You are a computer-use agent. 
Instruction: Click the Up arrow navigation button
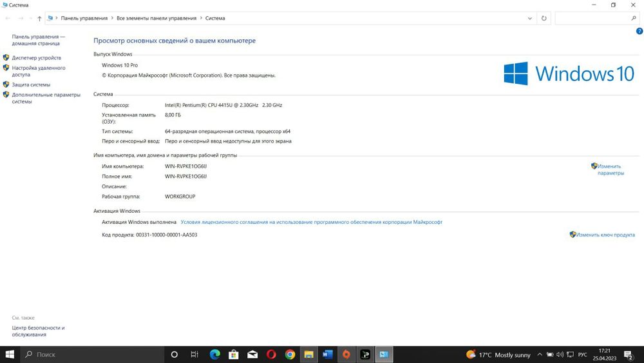coord(39,18)
